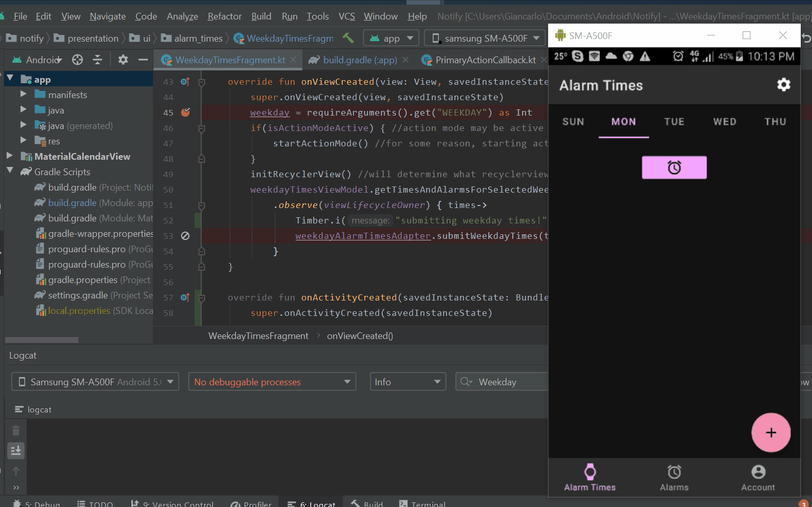The image size is (812, 507).
Task: Open the VCS menu
Action: point(347,16)
